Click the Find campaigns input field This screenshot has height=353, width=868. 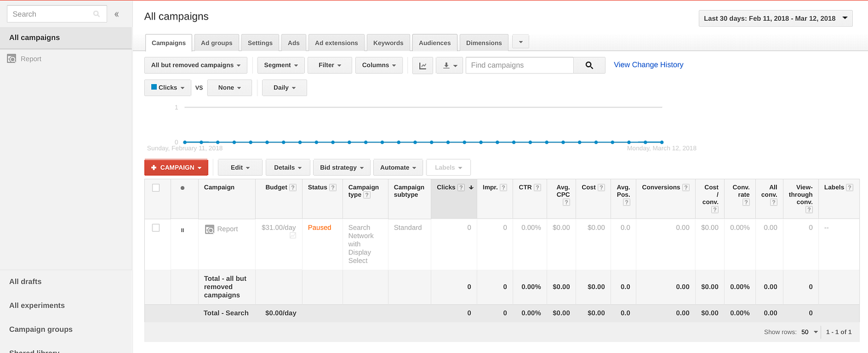[519, 66]
